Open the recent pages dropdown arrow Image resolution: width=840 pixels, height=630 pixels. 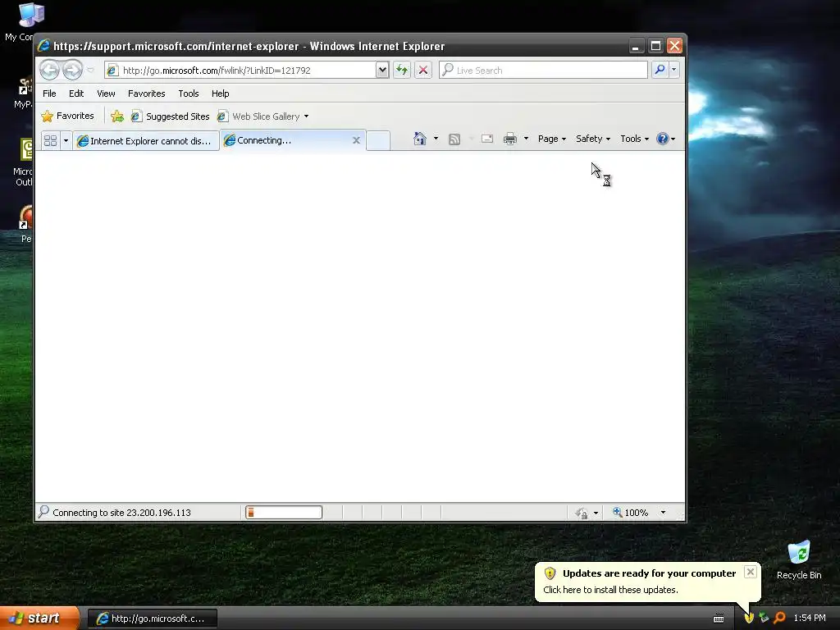tap(90, 71)
